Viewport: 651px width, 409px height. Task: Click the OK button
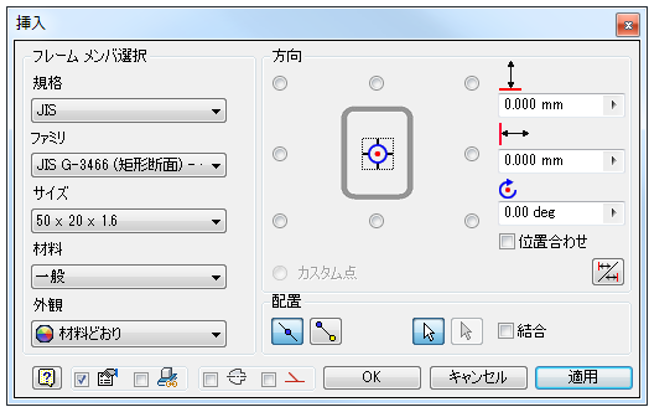click(x=372, y=377)
